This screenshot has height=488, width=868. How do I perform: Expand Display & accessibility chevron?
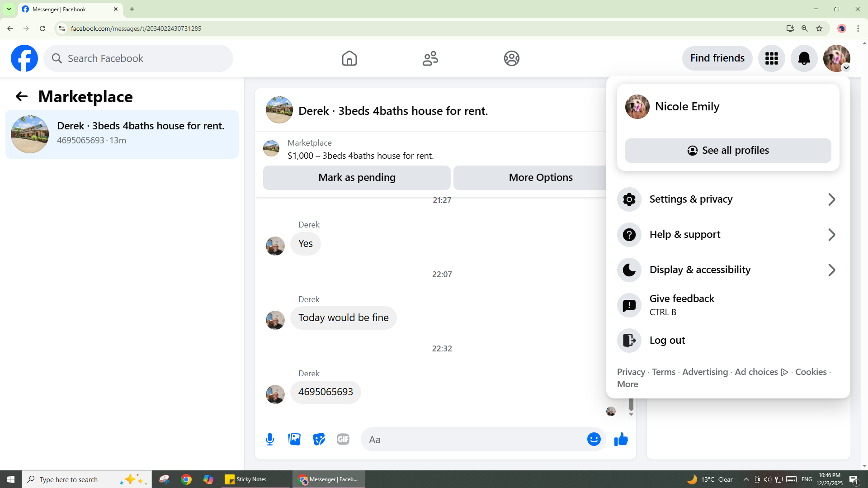point(831,270)
